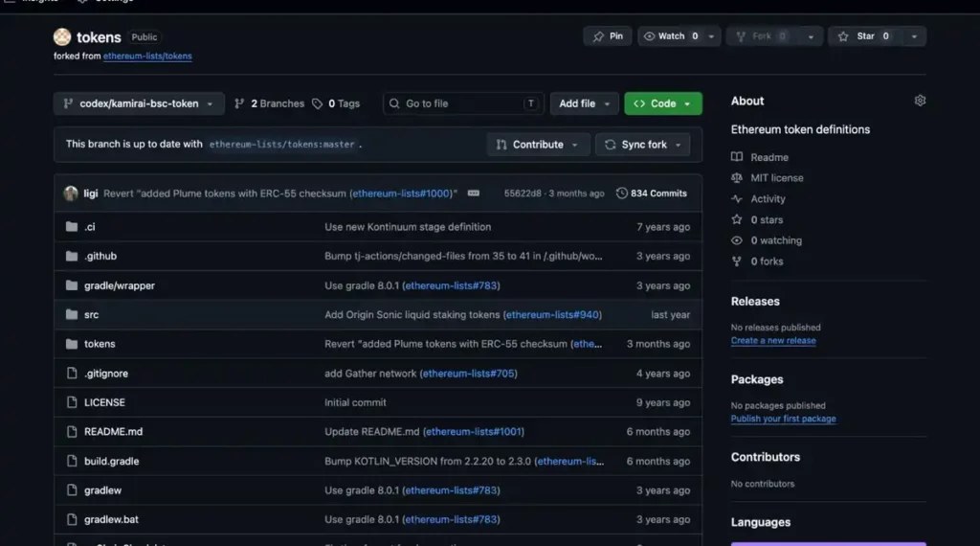Viewport: 980px width, 546px height.
Task: Click the 'Bump KOTLIN_VERSION from 2.2.20 to 2.3.0' commit
Action: (428, 461)
